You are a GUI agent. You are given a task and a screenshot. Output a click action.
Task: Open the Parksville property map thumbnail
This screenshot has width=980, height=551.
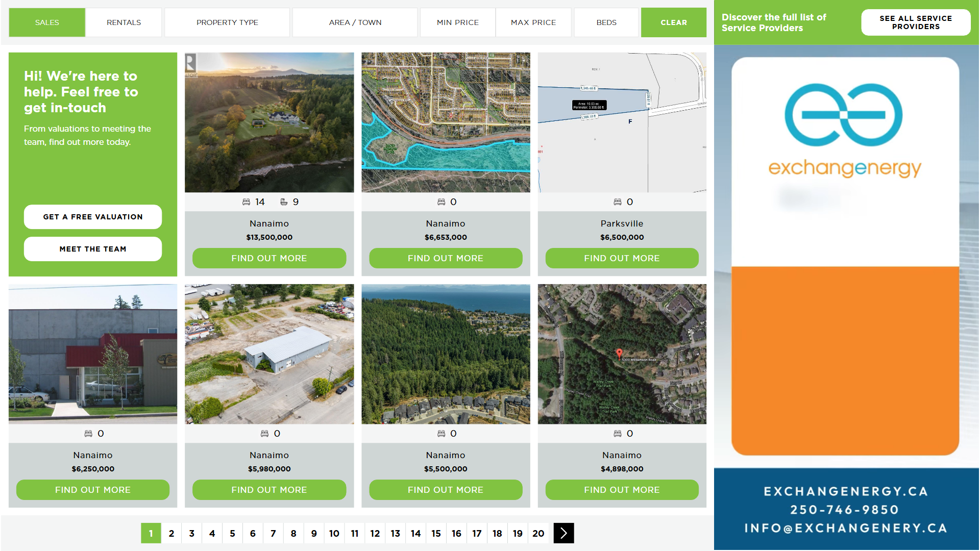[x=622, y=122]
